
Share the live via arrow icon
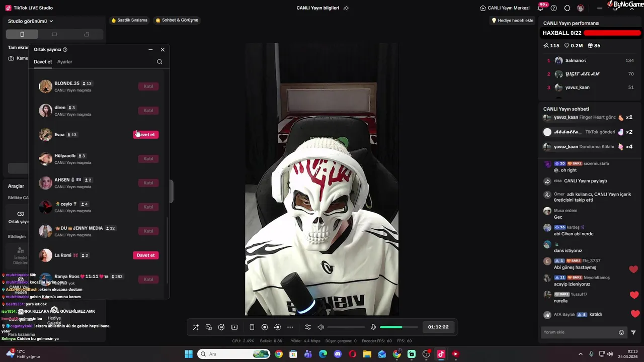(x=346, y=8)
